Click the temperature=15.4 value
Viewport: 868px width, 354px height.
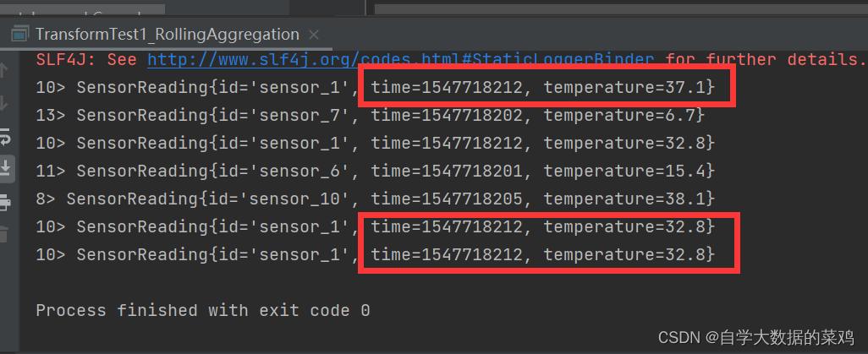click(624, 171)
